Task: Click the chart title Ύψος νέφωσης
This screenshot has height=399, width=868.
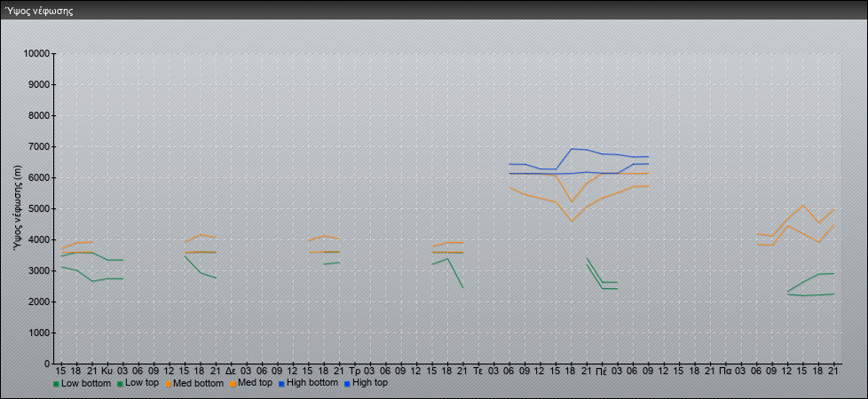Action: (x=39, y=11)
